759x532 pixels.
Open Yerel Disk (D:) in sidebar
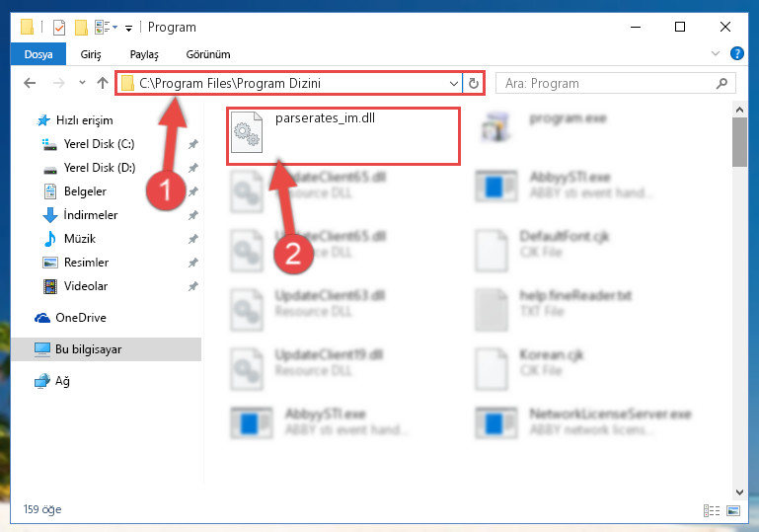click(x=100, y=168)
